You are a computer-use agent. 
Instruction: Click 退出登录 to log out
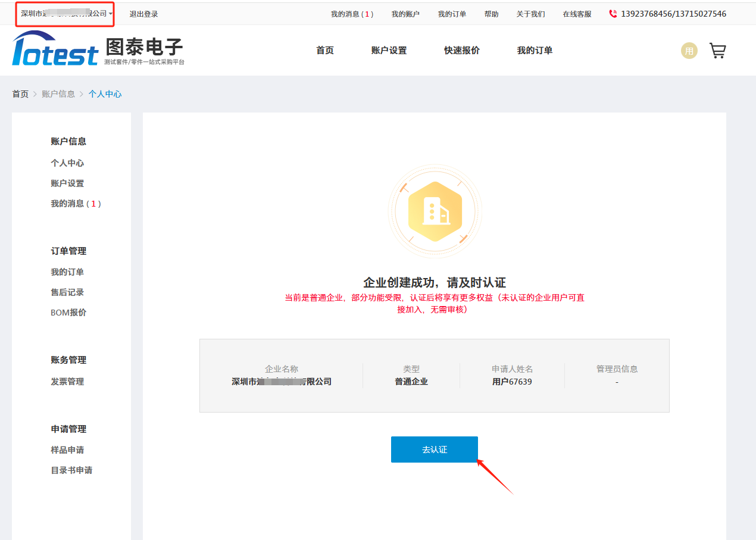coord(143,14)
